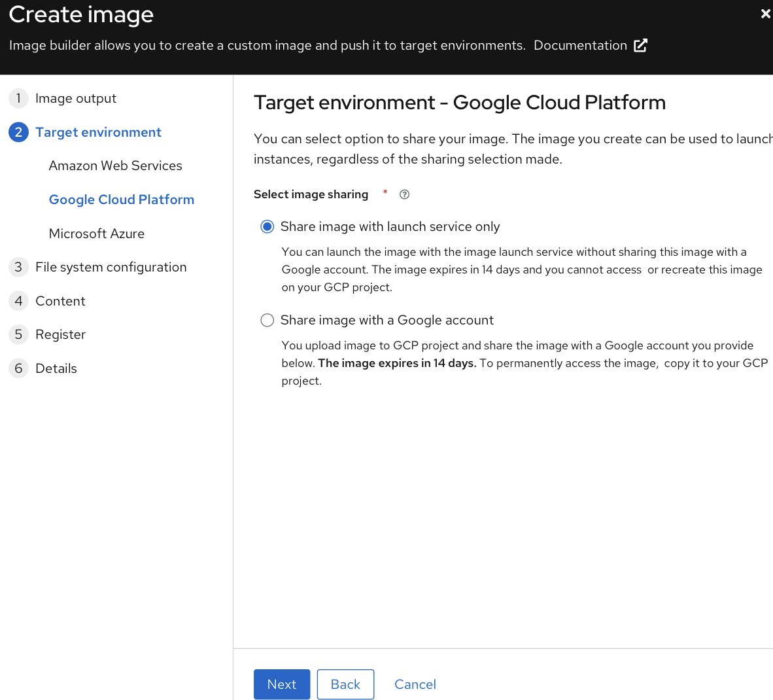Select Amazon Web Services sub-step
Image resolution: width=773 pixels, height=700 pixels.
tap(115, 166)
